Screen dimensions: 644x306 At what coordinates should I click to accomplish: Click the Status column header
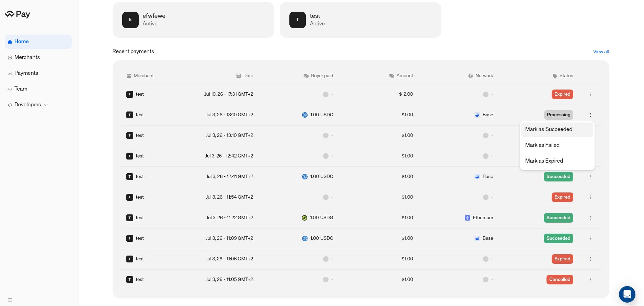(563, 76)
